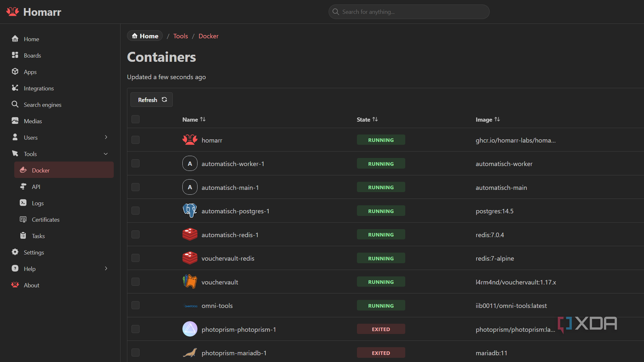Click the vouchervault ticket icon
This screenshot has width=644, height=362.
coord(190,281)
